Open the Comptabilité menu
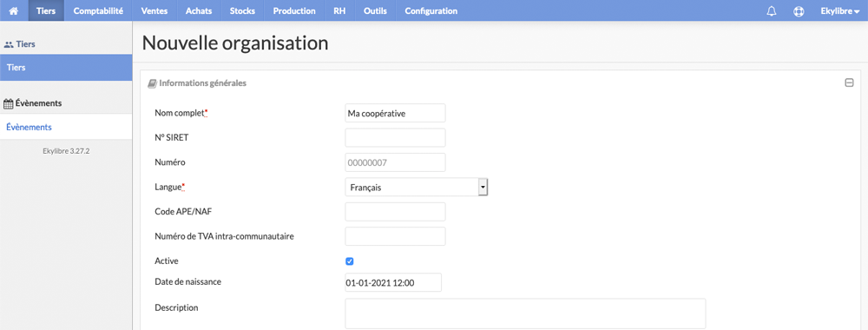The height and width of the screenshot is (330, 868). click(x=98, y=11)
